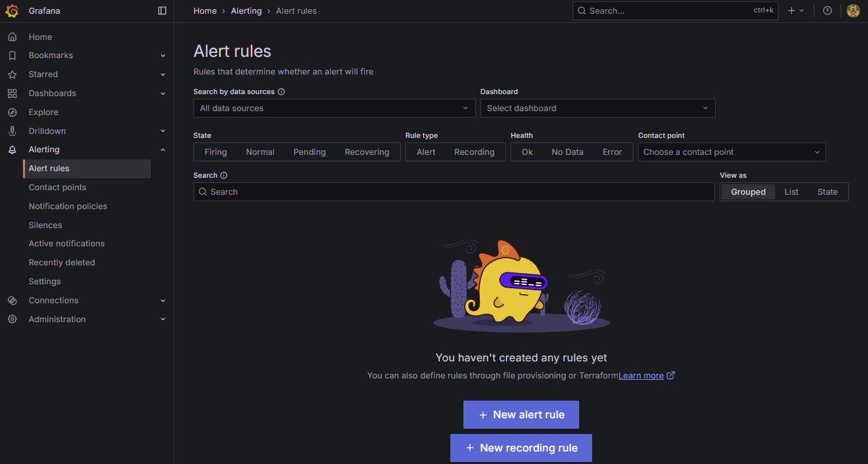Toggle the Error health filter
This screenshot has height=464, width=868.
[612, 152]
